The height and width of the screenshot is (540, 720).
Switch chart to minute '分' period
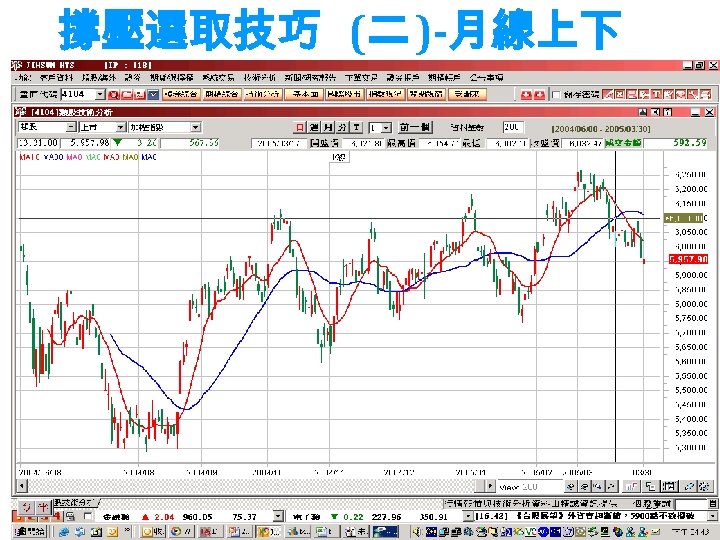[343, 127]
